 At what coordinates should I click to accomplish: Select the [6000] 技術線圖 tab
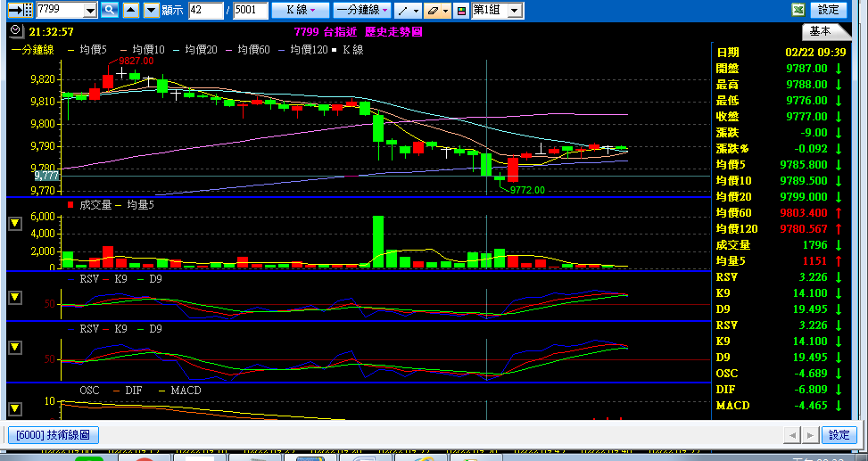pyautogui.click(x=54, y=435)
